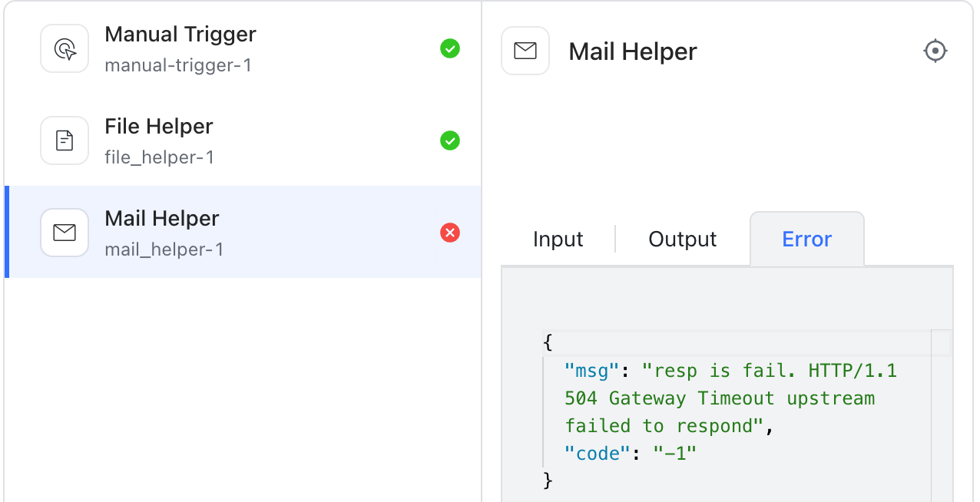Viewport: 980px width, 502px height.
Task: Click the green success badge on Manual Trigger
Action: point(450,48)
